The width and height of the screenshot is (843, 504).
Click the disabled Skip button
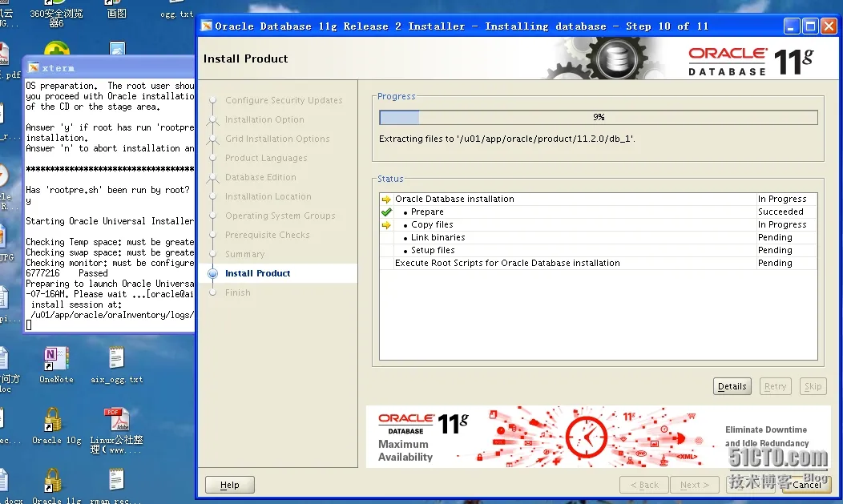(x=813, y=386)
